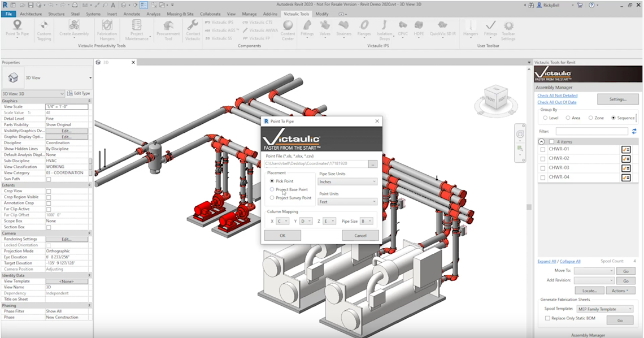The image size is (644, 338).
Task: Select the Pick Point placement option
Action: click(x=272, y=181)
